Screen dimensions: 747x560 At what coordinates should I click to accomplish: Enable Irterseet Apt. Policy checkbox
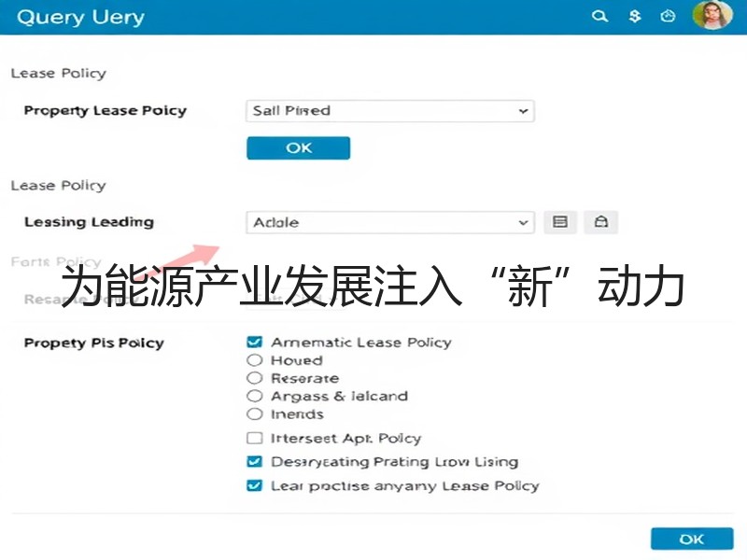pyautogui.click(x=254, y=438)
